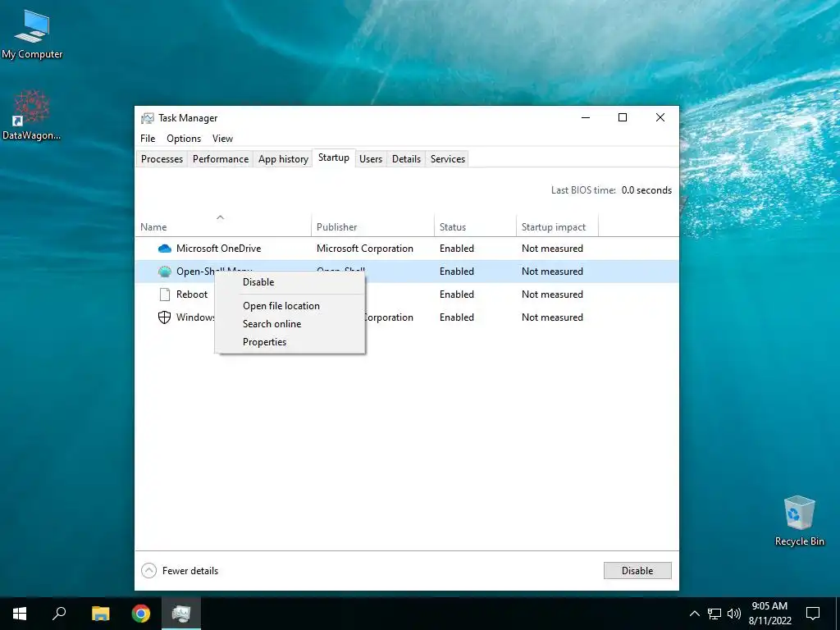Viewport: 840px width, 630px height.
Task: Open the notification center icon
Action: click(813, 614)
